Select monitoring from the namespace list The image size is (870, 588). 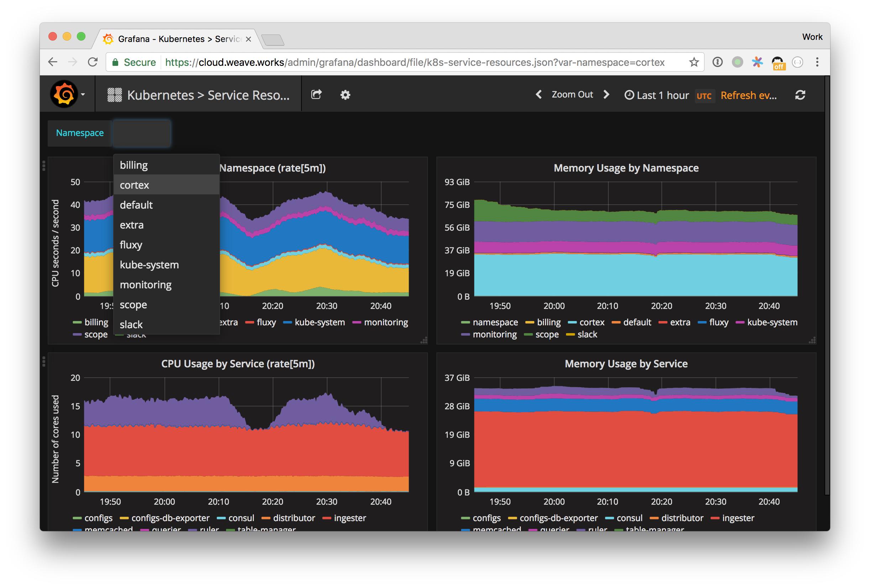(146, 285)
